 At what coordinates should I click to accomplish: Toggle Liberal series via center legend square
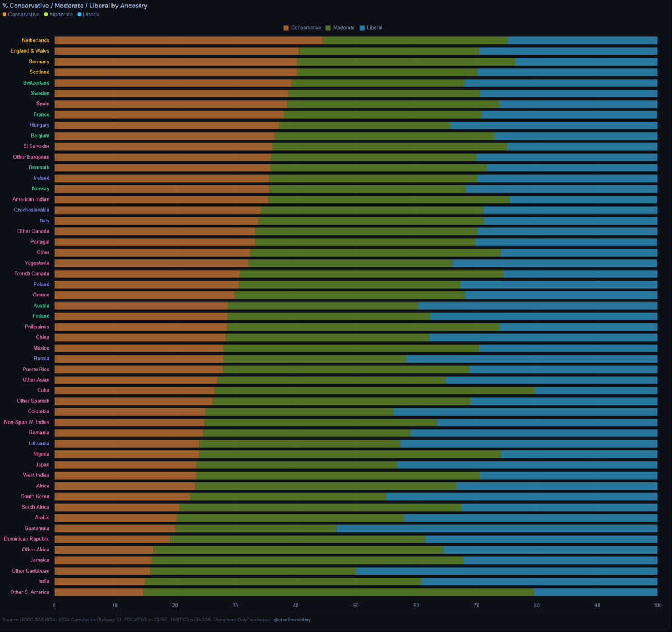coord(362,28)
